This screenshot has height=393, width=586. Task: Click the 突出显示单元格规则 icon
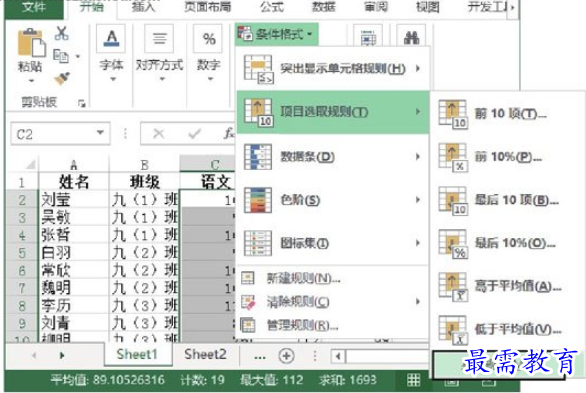(258, 69)
